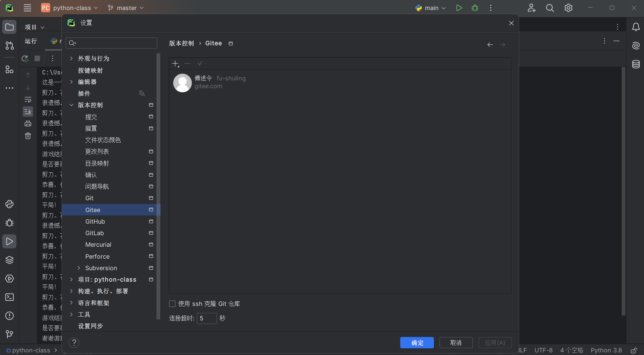
Task: Expand the 语言和框架 settings group
Action: [x=71, y=303]
